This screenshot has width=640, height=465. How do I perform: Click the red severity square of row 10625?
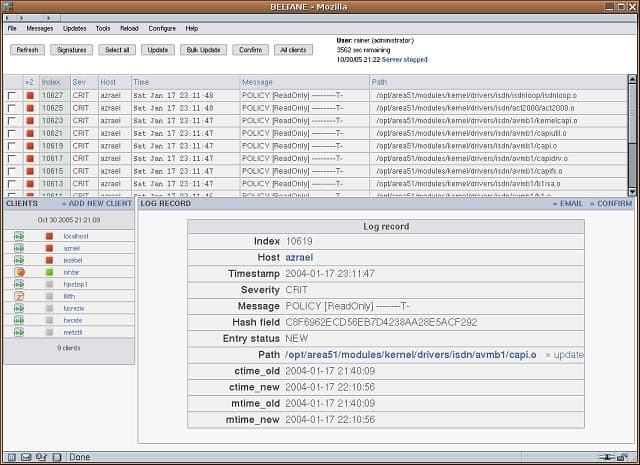[30, 108]
